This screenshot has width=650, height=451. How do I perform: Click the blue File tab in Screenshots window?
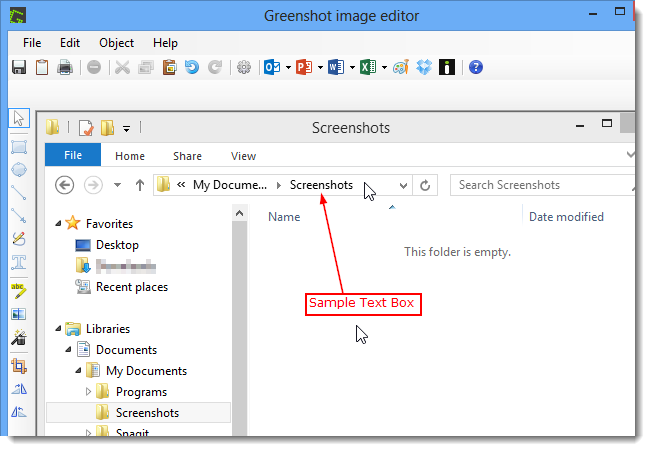tap(73, 155)
